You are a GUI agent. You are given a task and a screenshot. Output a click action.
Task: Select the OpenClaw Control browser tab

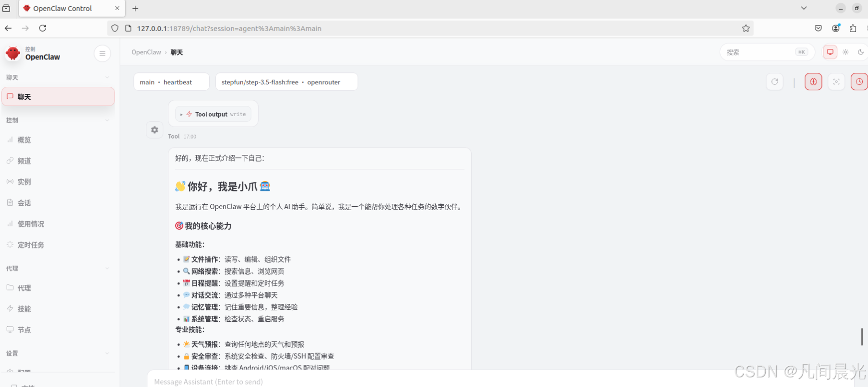coord(72,8)
